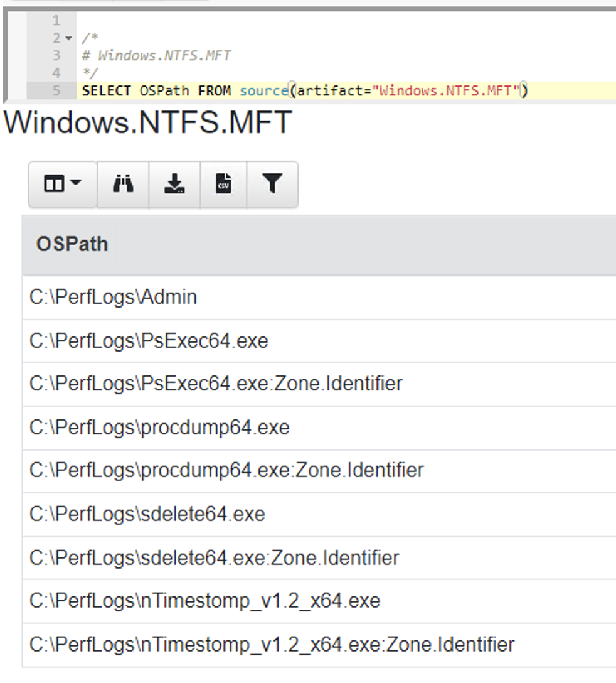616x683 pixels.
Task: Select the PsExec64.exe:Zone.Identifier row
Action: (319, 384)
